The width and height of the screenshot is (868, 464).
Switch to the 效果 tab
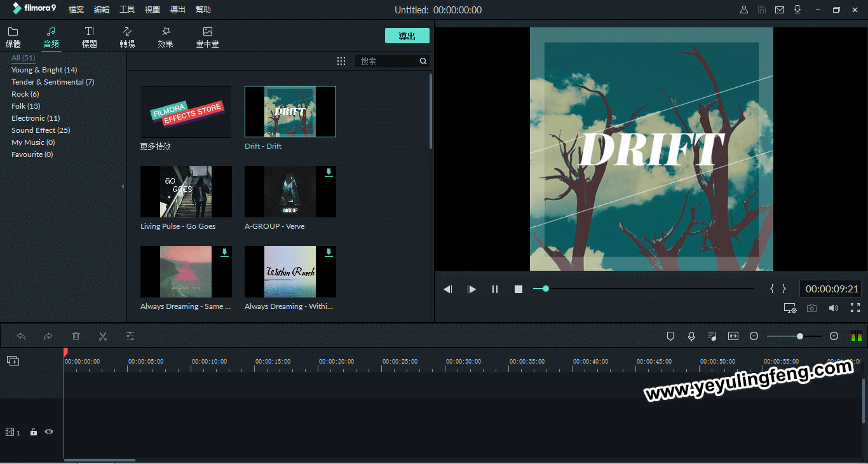point(165,38)
